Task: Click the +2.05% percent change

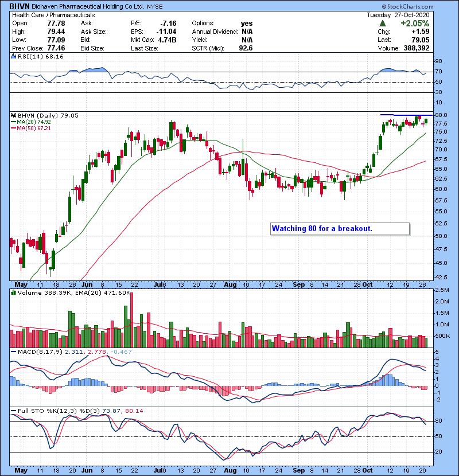Action: click(415, 24)
